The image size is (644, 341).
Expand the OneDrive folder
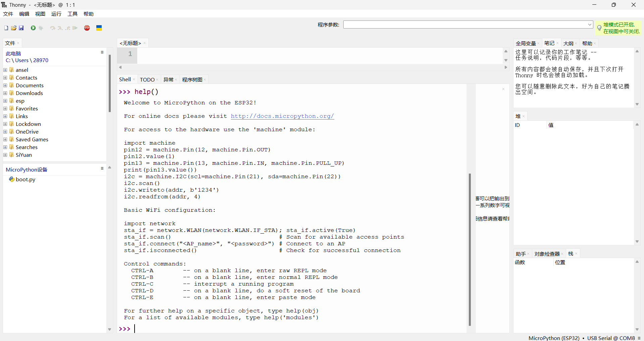click(5, 132)
